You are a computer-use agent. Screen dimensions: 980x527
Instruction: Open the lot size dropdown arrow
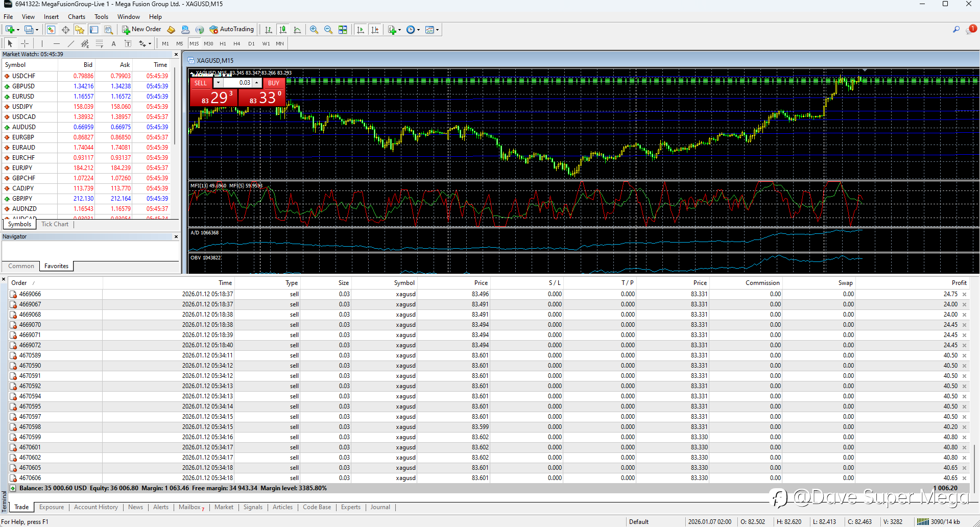(x=218, y=83)
